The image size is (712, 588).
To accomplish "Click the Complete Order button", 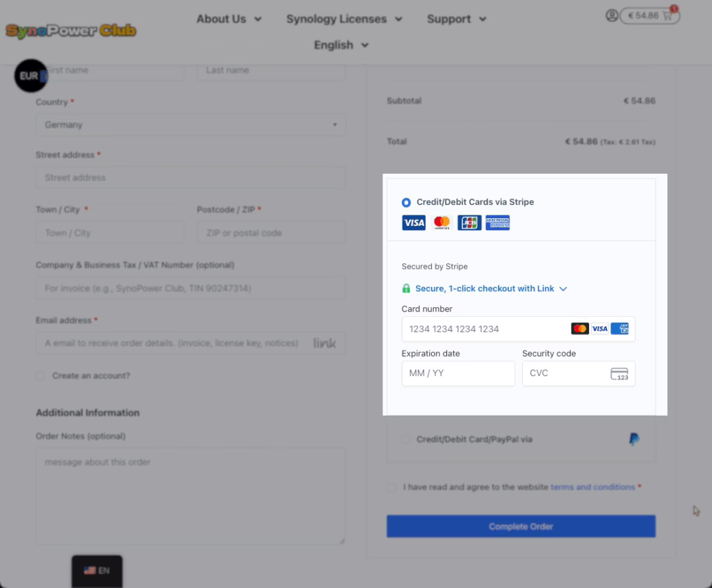I will click(x=521, y=526).
